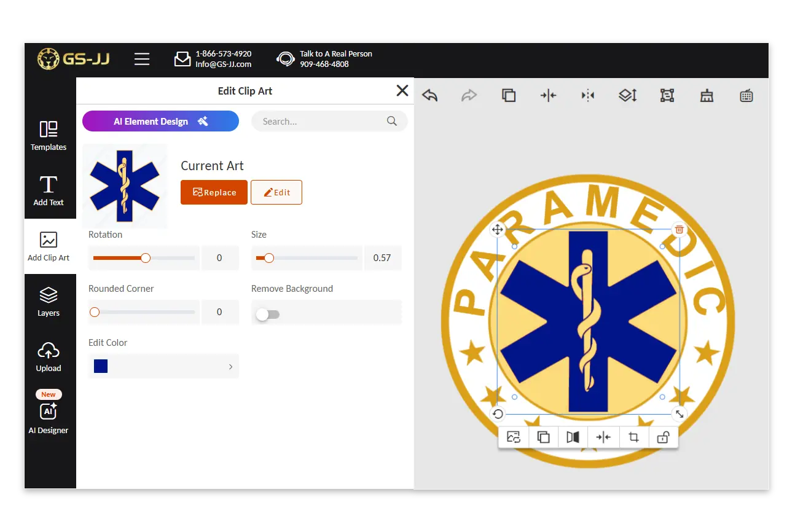Open the Add Text sidebar tab
Screen dimensions: 795x532
click(49, 191)
